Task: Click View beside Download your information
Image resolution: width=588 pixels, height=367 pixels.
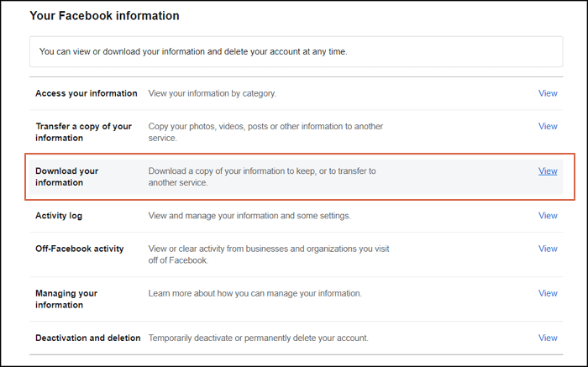Action: [548, 170]
